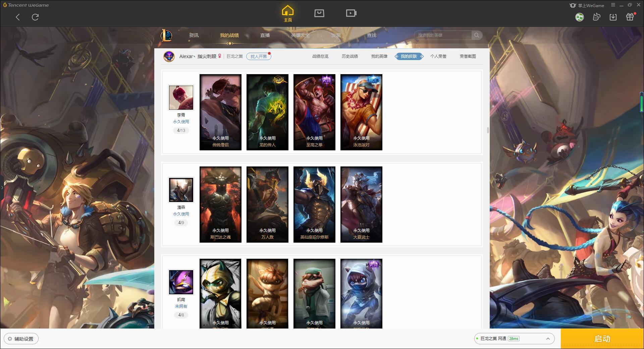Open the 龙的传人 skin card

tap(267, 112)
